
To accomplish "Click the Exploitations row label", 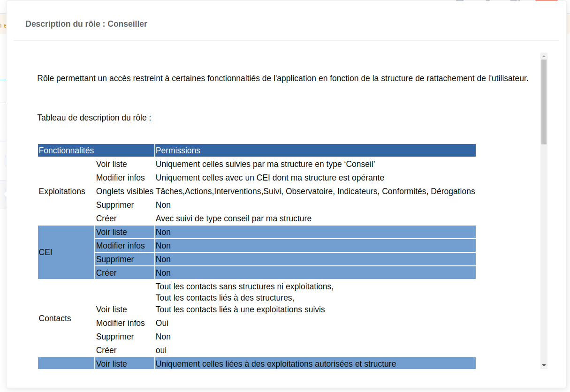I will click(x=61, y=191).
